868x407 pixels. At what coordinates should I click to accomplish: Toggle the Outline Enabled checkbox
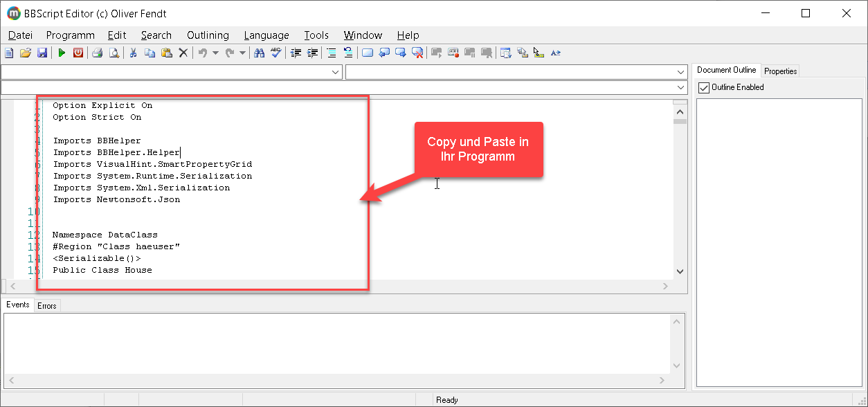click(x=704, y=87)
